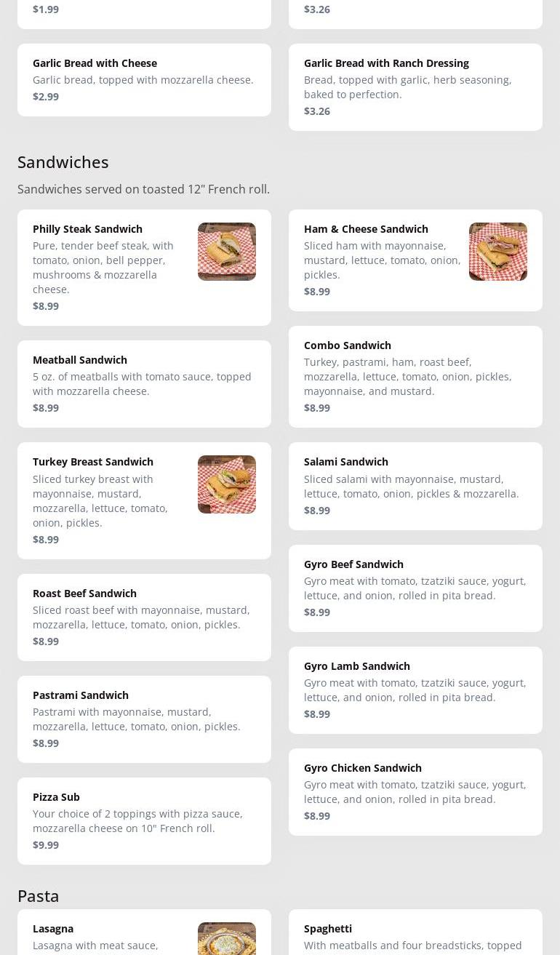The height and width of the screenshot is (955, 560).
Task: Select the Garlic Bread with Cheese item
Action: coord(95,63)
